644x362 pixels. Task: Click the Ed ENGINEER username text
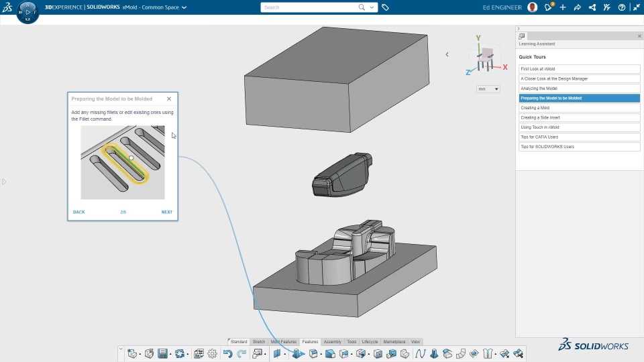[x=502, y=7]
